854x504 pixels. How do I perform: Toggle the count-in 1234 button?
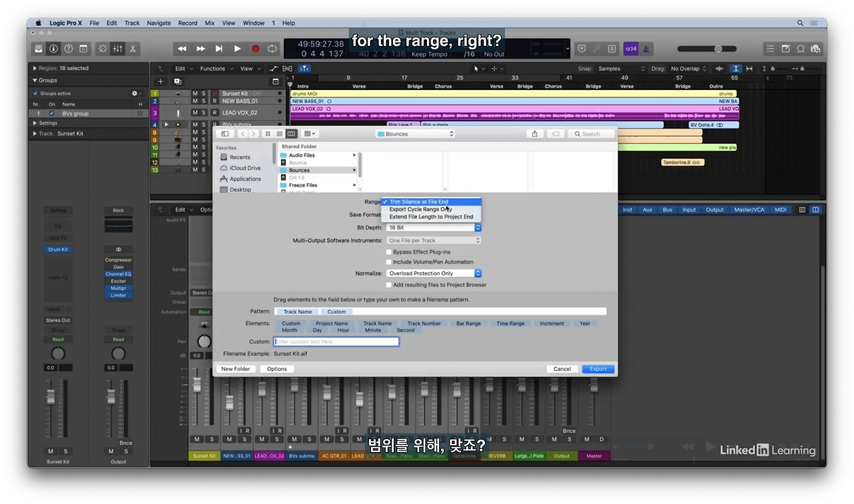point(630,49)
